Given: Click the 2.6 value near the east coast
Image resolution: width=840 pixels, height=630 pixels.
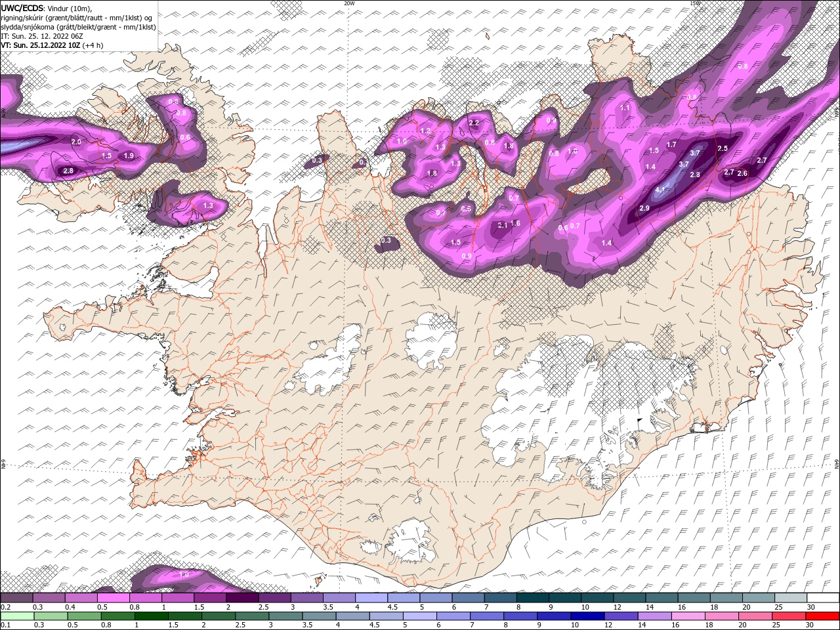Looking at the screenshot, I should [x=742, y=173].
